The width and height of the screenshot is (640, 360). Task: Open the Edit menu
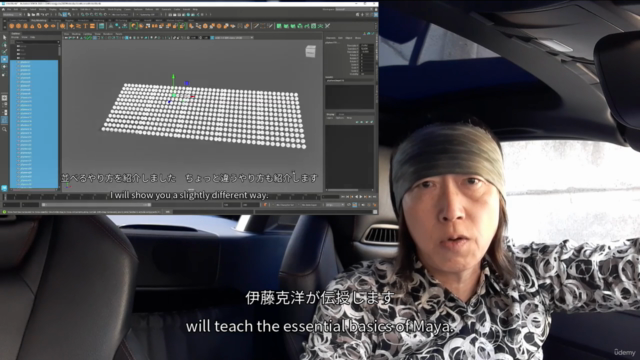click(16, 9)
